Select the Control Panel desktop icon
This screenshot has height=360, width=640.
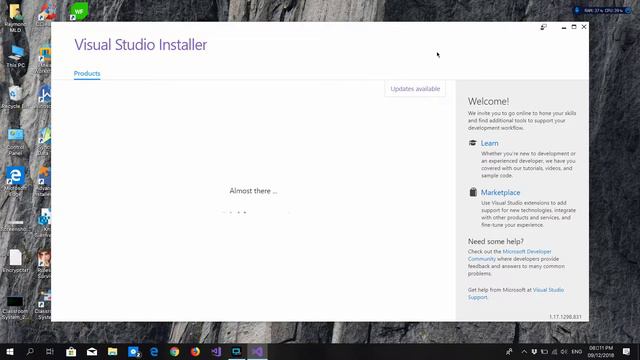coord(16,142)
